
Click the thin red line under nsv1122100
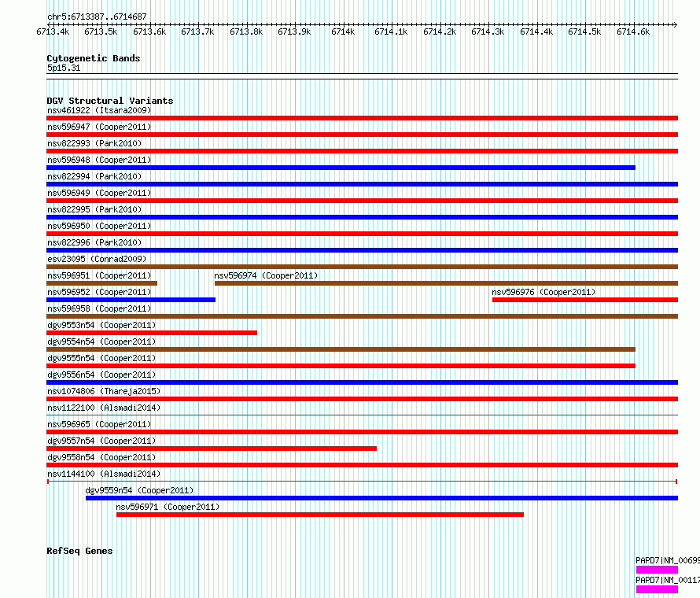click(362, 415)
